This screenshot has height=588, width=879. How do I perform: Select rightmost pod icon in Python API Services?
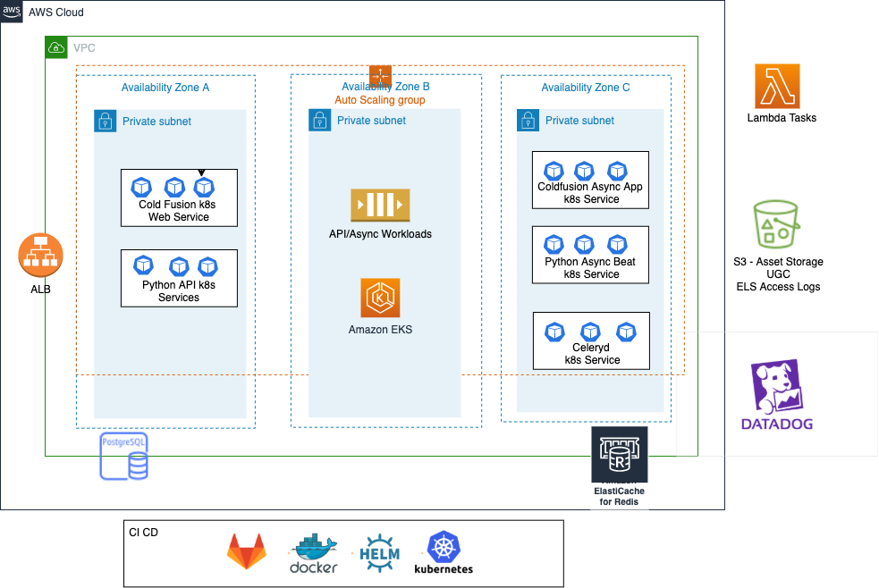click(x=208, y=266)
